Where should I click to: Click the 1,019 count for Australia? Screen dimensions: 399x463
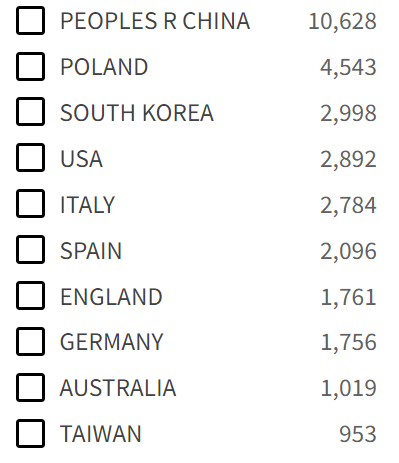(348, 388)
